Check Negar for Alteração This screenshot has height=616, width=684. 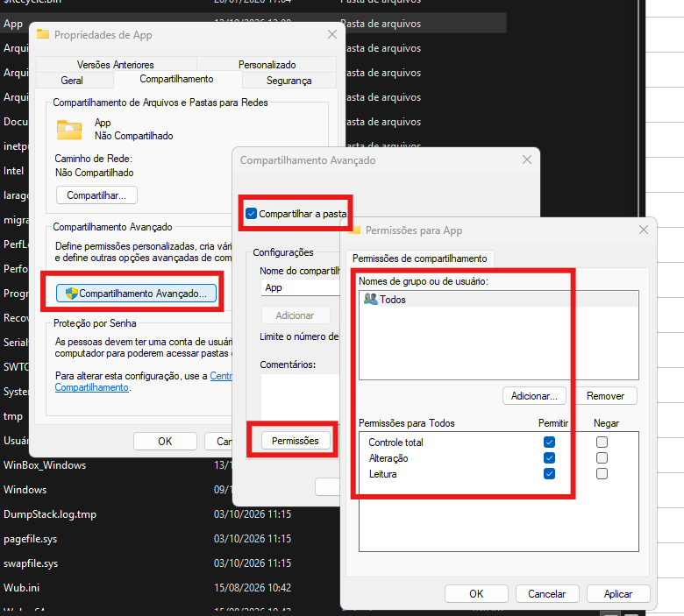[x=602, y=457]
